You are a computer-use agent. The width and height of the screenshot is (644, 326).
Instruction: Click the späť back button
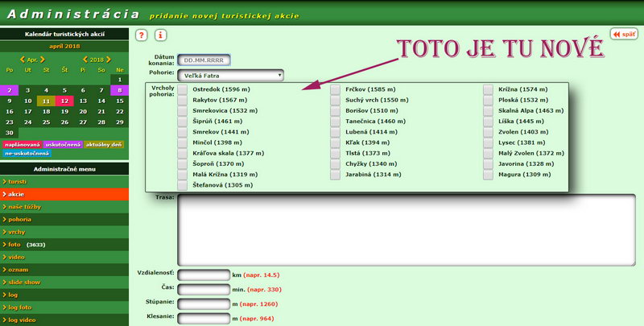pos(624,34)
